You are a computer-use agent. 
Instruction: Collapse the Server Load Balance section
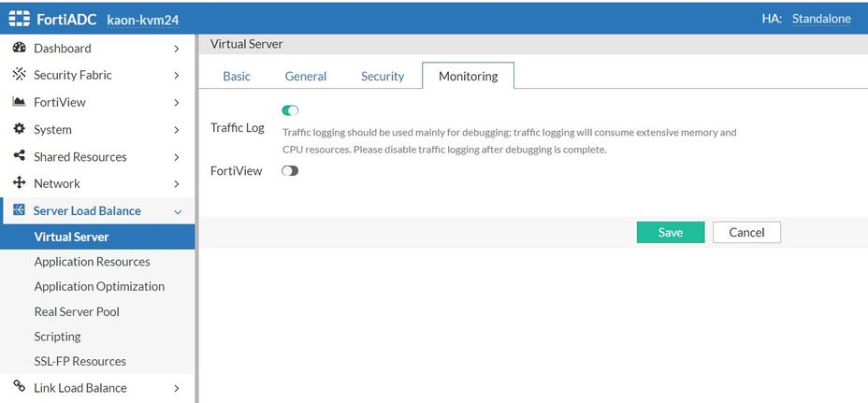pyautogui.click(x=177, y=211)
